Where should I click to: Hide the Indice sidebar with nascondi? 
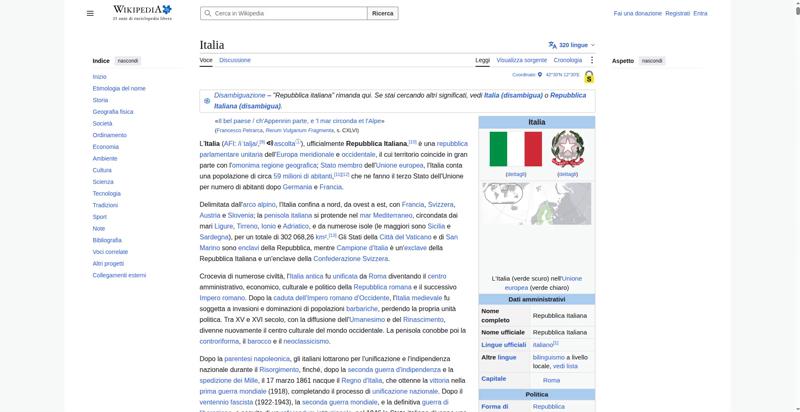(128, 61)
